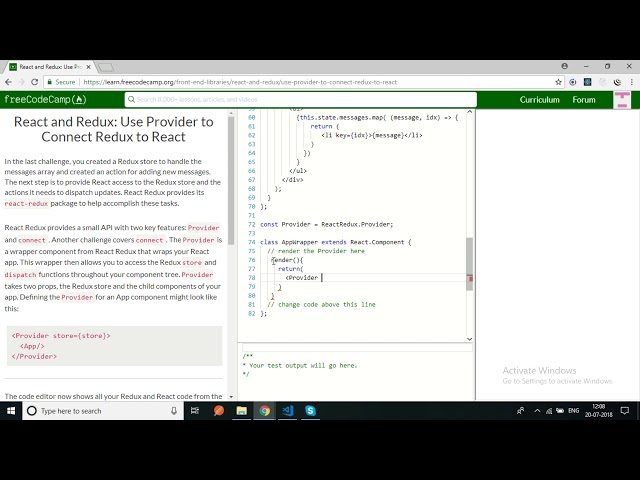This screenshot has height=480, width=640.
Task: Bookmark this page with the star icon
Action: point(558,82)
